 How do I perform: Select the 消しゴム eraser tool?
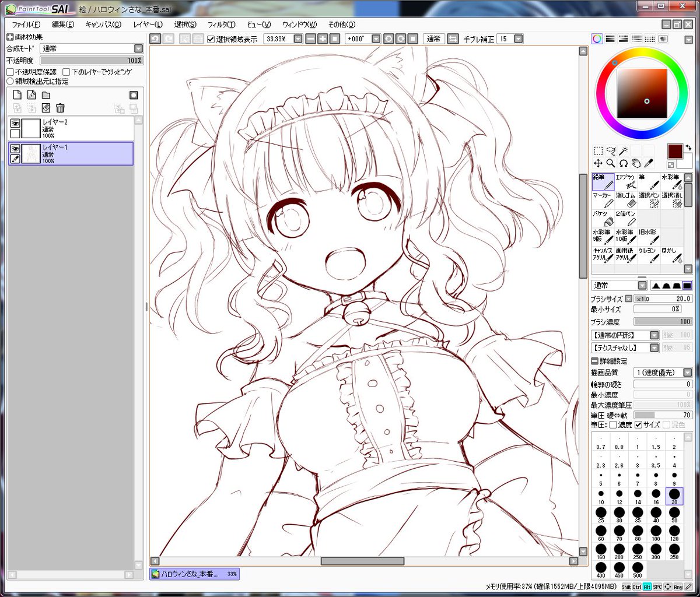pyautogui.click(x=626, y=201)
